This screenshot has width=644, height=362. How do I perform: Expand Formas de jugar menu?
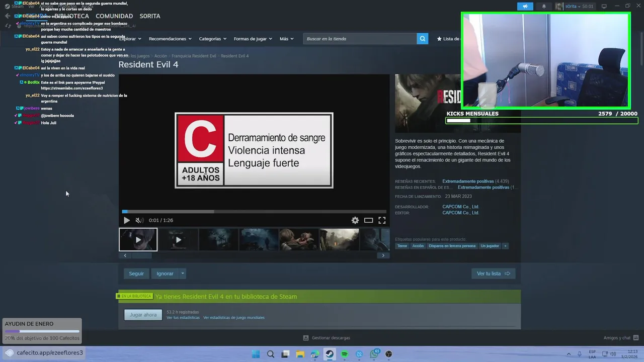click(x=253, y=39)
